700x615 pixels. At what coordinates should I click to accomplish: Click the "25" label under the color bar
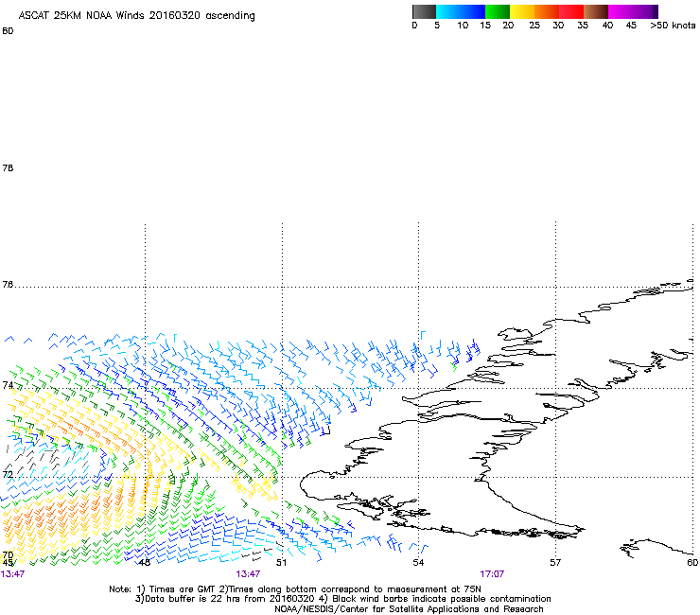(x=534, y=26)
